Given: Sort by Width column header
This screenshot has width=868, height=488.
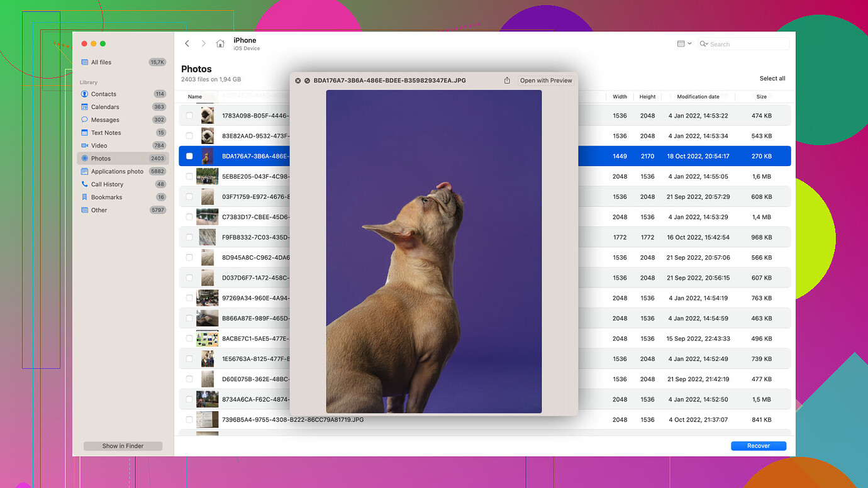Looking at the screenshot, I should (620, 97).
